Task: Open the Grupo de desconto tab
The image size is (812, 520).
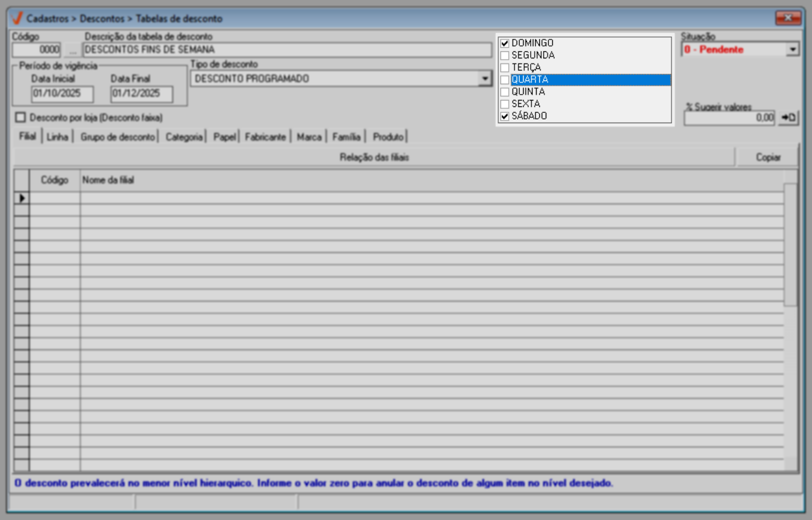Action: click(118, 137)
